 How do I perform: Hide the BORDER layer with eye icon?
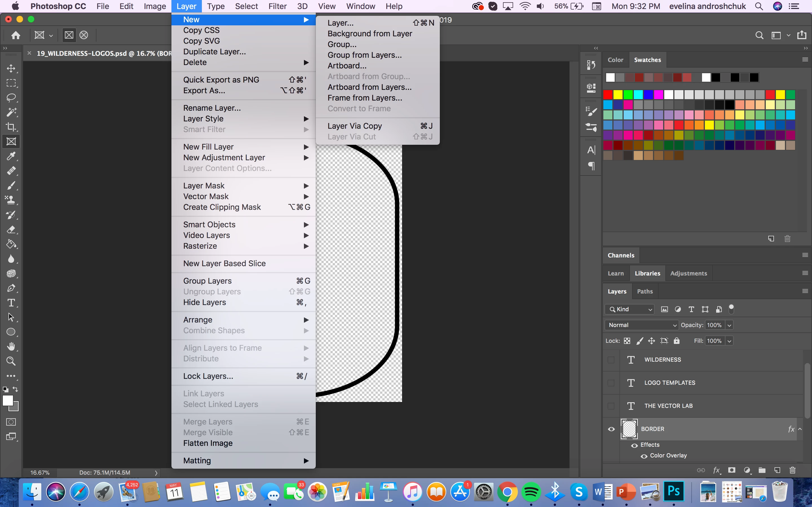tap(611, 429)
